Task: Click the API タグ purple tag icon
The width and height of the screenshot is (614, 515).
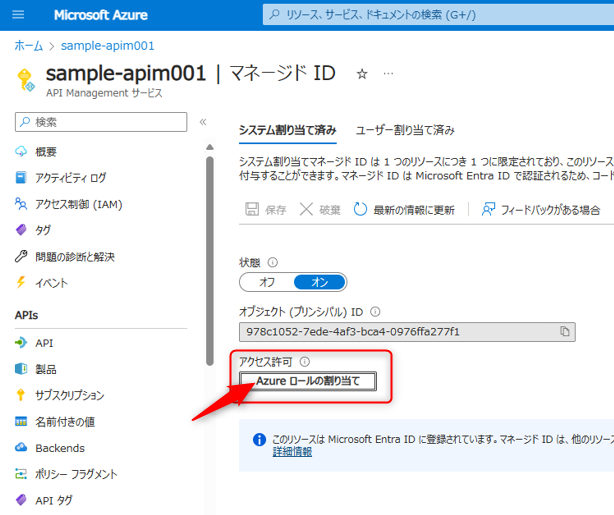Action: 21,500
